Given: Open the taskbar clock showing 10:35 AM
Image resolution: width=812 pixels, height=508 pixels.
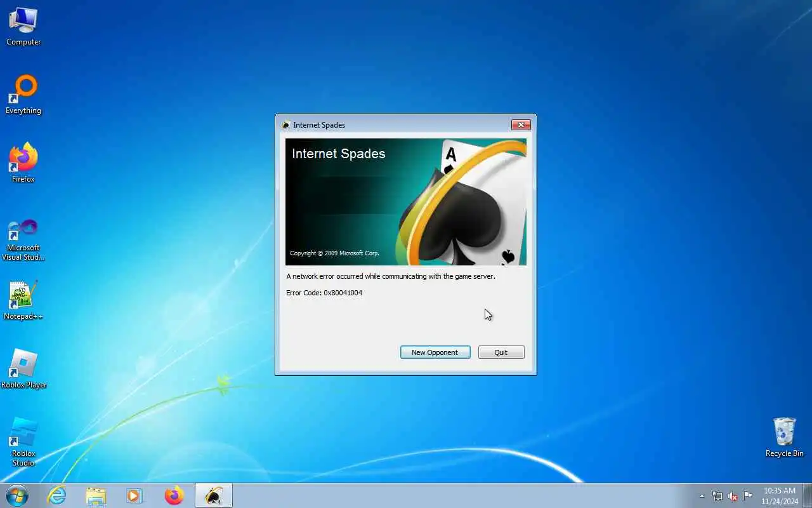Looking at the screenshot, I should (x=780, y=496).
